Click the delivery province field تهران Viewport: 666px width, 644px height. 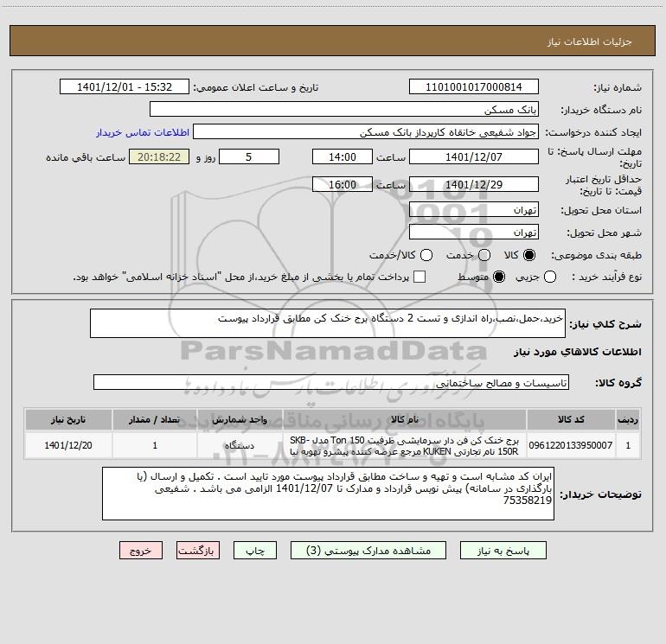coord(474,210)
